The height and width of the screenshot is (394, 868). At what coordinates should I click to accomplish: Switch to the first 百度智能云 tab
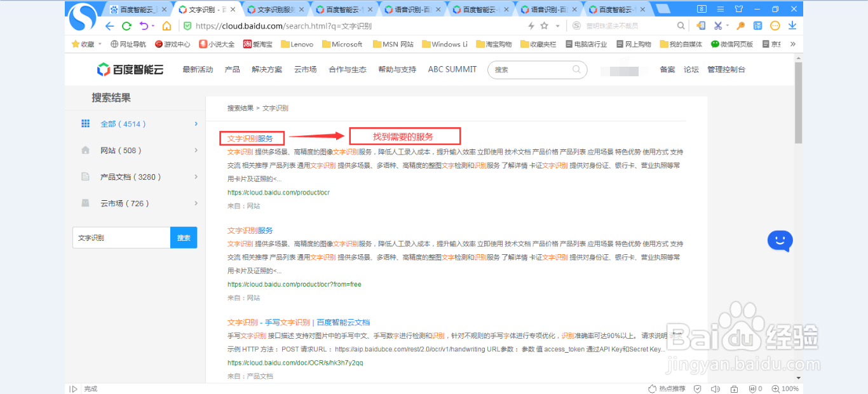click(139, 10)
